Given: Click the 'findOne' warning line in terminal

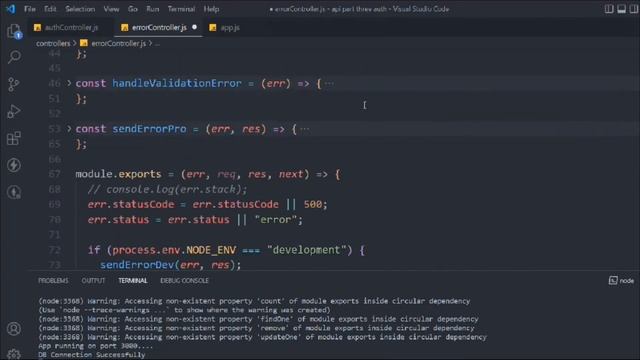Looking at the screenshot, I should (258, 319).
